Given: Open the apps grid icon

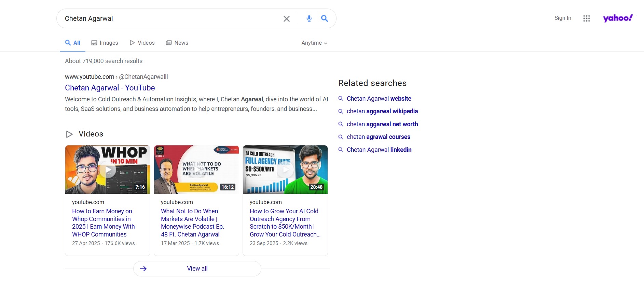Looking at the screenshot, I should (587, 18).
